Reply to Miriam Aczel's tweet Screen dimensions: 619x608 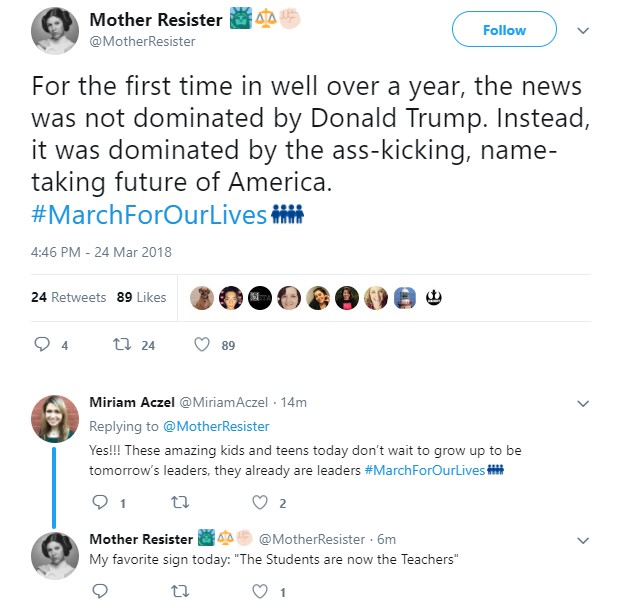click(98, 503)
